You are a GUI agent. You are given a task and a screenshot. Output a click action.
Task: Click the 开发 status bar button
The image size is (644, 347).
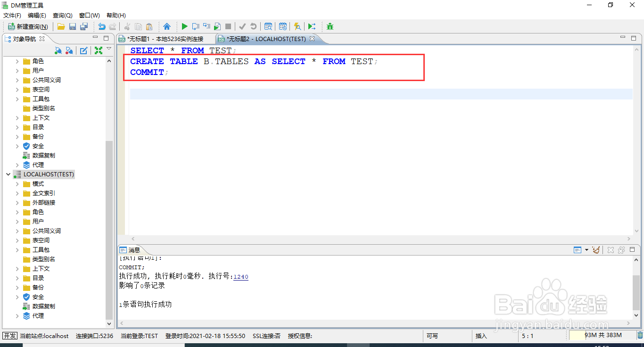coord(10,336)
